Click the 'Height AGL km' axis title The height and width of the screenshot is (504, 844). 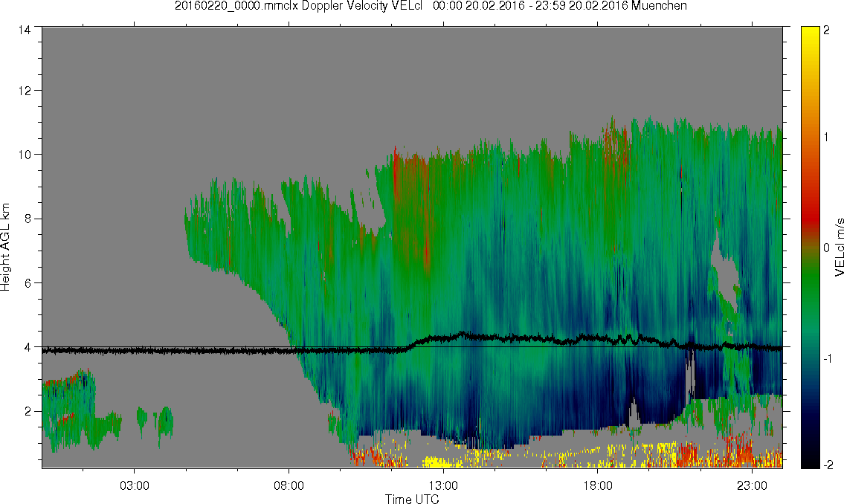(x=5, y=248)
